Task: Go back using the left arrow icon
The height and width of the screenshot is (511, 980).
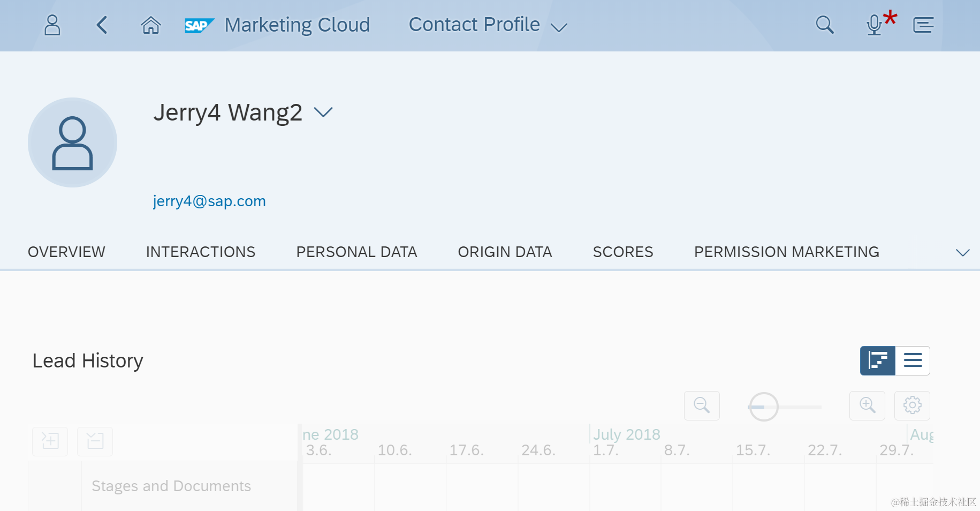Action: [102, 25]
